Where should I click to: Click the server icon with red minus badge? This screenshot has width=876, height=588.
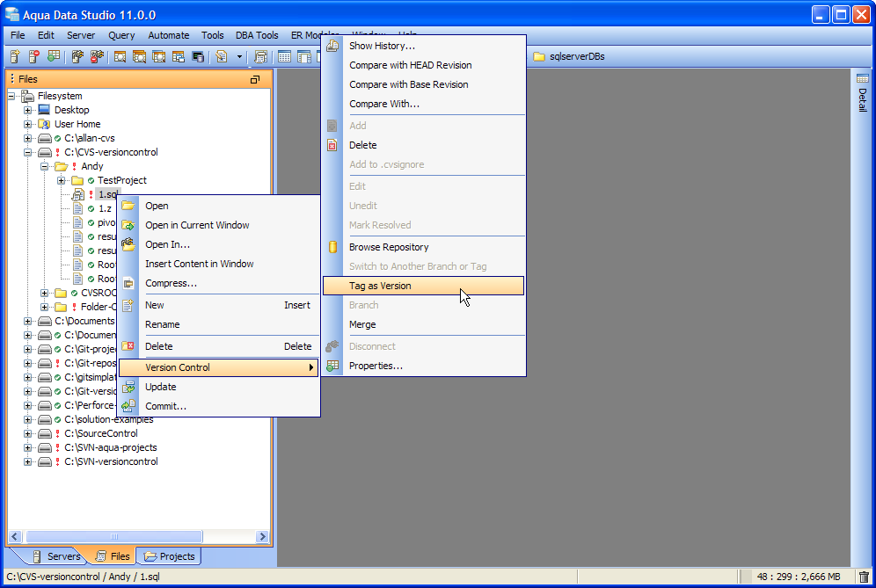34,56
